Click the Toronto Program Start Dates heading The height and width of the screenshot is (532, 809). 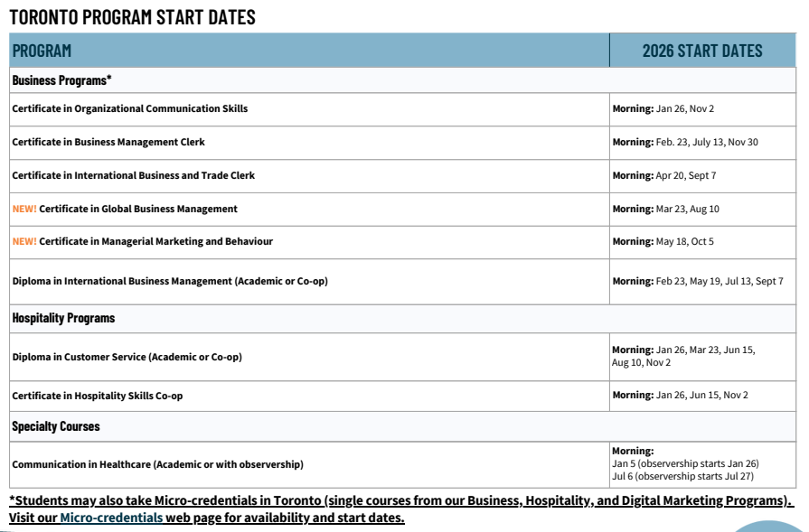[x=132, y=17]
